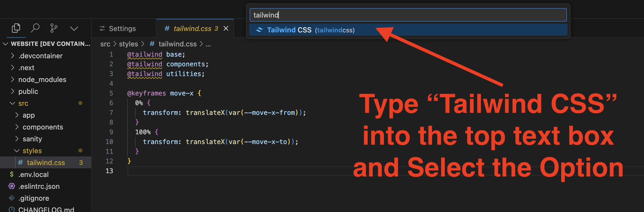Click the '@tailwind utilities;' code line

click(166, 74)
